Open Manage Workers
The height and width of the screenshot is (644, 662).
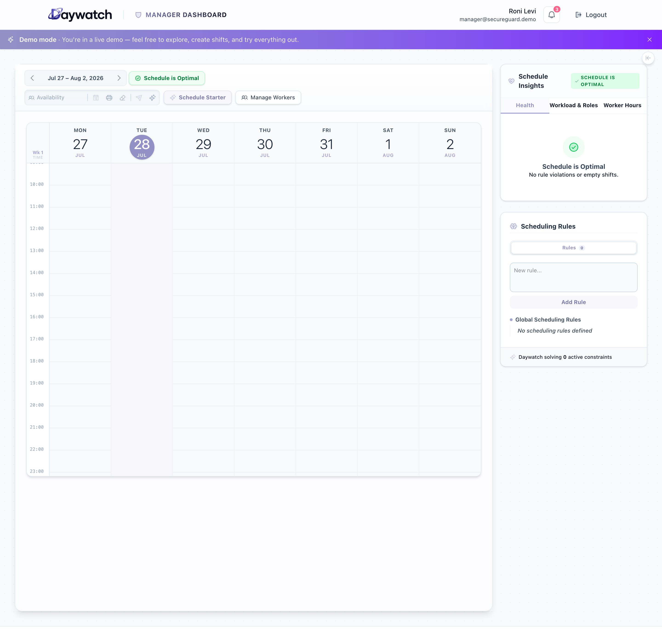click(x=268, y=98)
